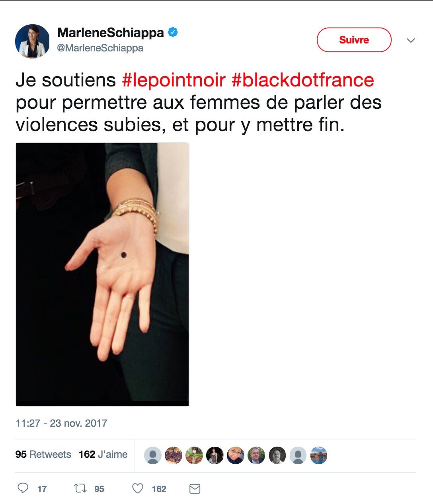Open tweet timestamp 11:27 - 23 nov. 2017
433x504 pixels.
pos(61,423)
